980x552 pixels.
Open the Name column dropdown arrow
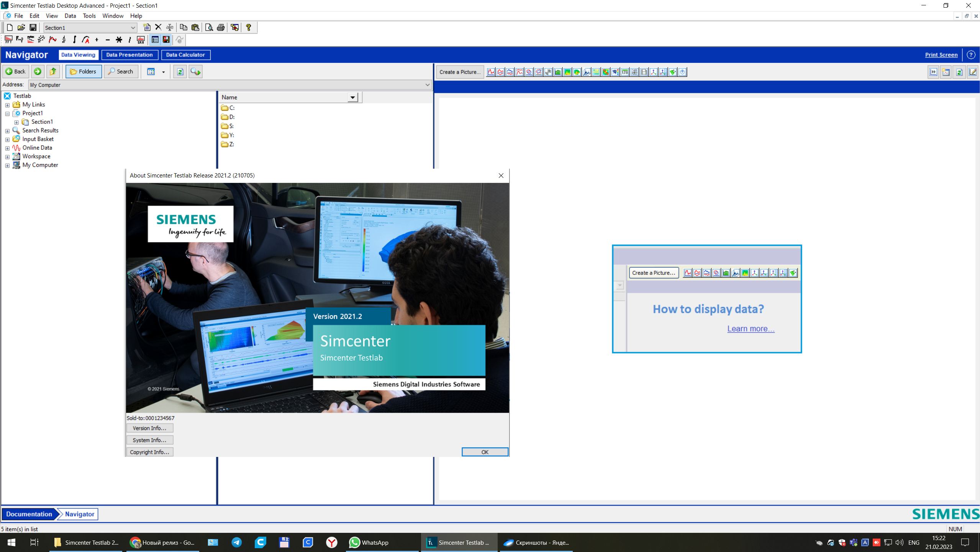(x=352, y=97)
